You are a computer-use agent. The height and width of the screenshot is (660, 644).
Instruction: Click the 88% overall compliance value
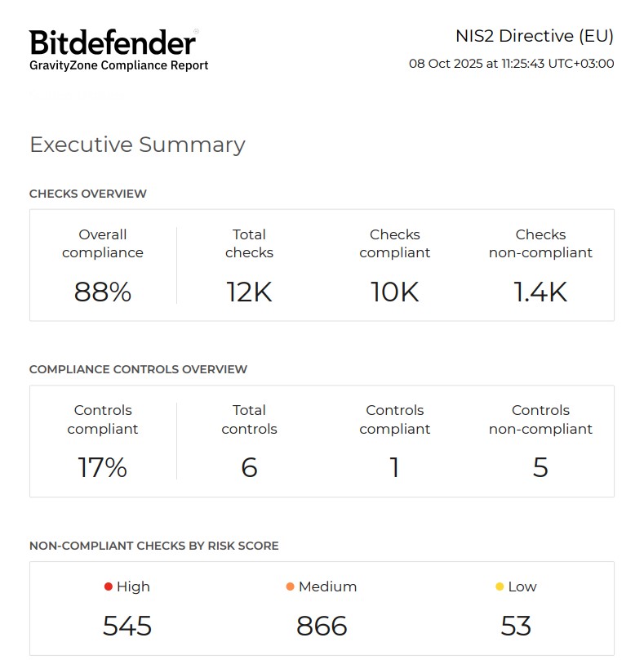103,292
